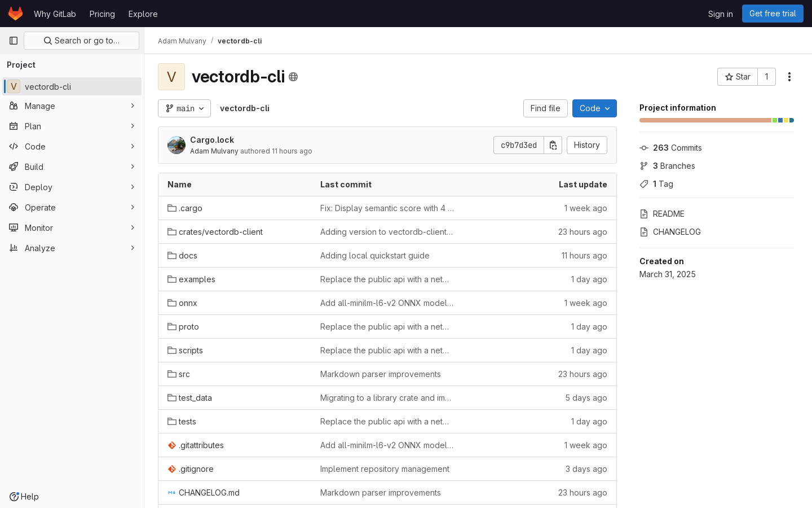The height and width of the screenshot is (508, 812).
Task: Click the README document icon
Action: tap(644, 214)
